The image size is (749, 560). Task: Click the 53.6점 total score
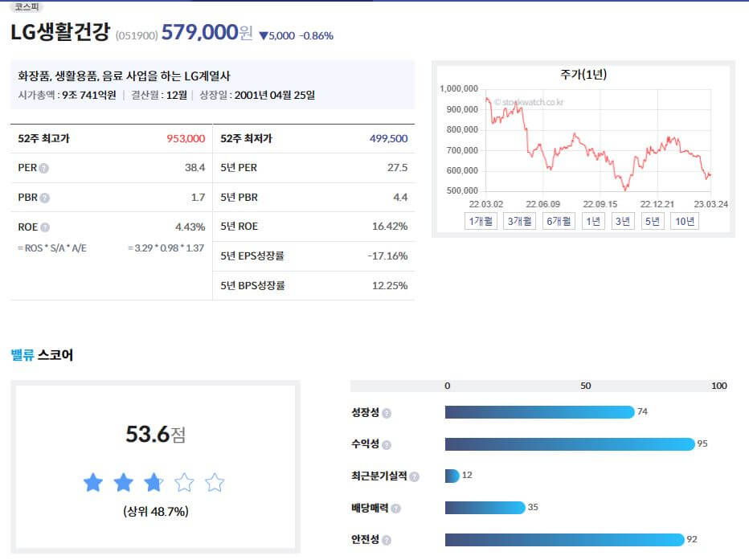click(155, 435)
